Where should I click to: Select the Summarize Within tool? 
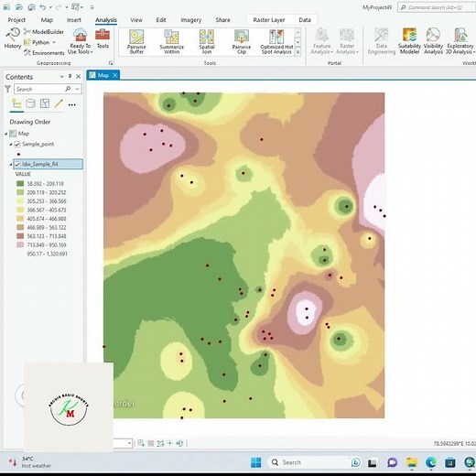172,42
